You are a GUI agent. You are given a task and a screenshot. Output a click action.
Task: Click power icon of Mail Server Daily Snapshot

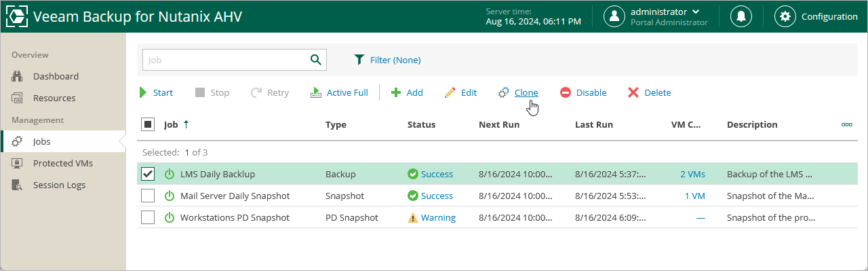(170, 196)
